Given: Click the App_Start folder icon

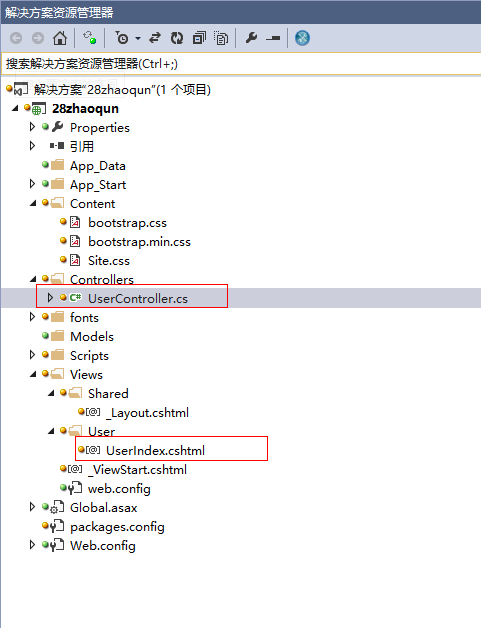Looking at the screenshot, I should (x=58, y=184).
